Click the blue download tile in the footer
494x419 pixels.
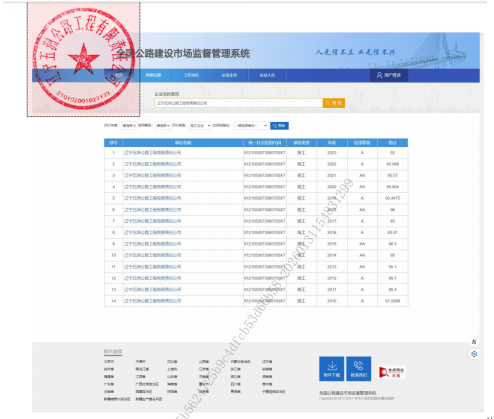tap(332, 369)
